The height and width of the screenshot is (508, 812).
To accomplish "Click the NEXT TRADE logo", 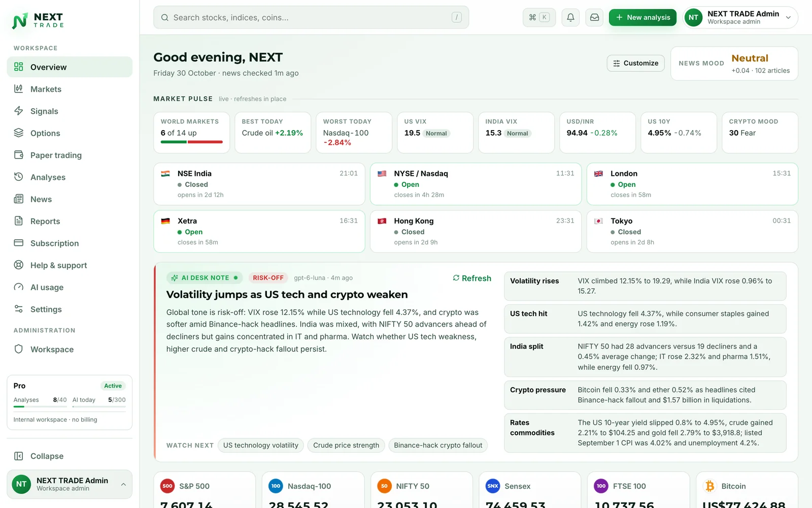I will point(39,20).
